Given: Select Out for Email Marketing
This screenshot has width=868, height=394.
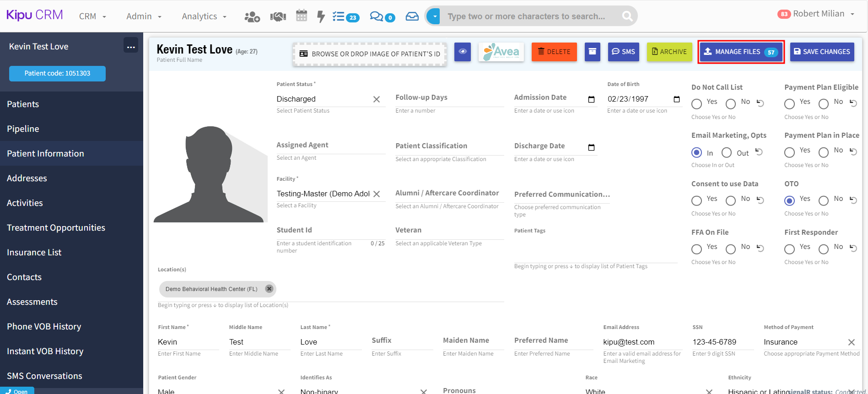Looking at the screenshot, I should pyautogui.click(x=727, y=152).
